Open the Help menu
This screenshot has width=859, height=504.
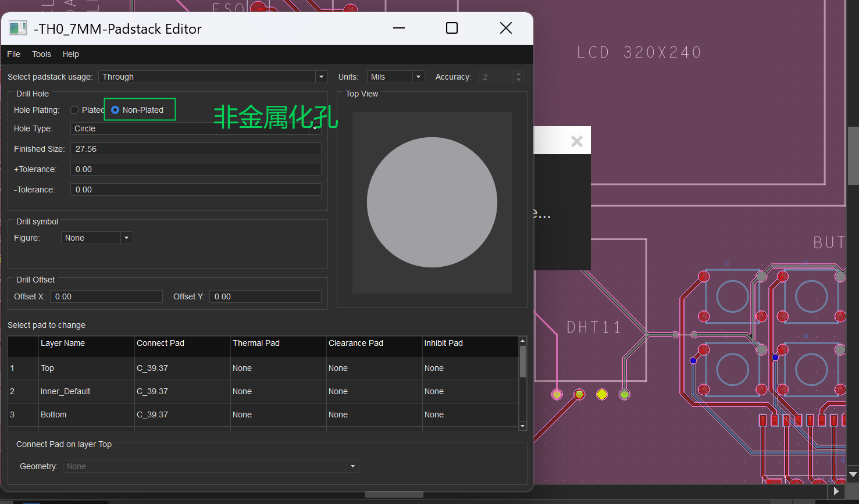tap(71, 54)
